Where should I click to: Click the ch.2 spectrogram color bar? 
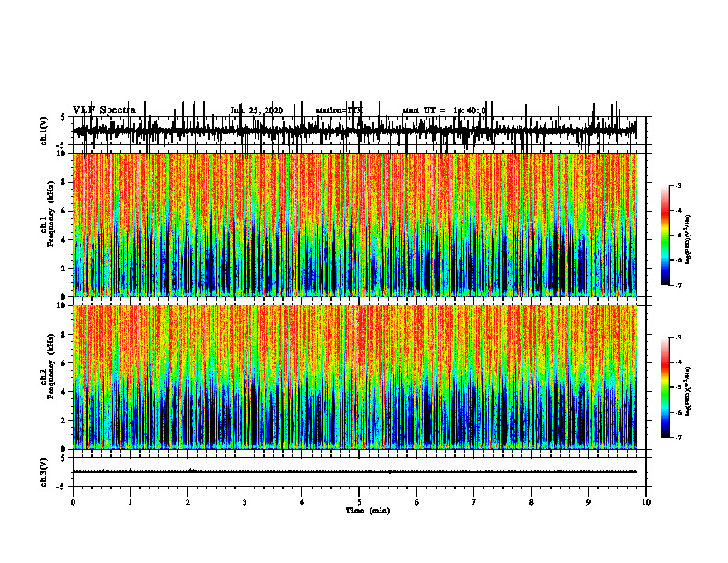(665, 387)
